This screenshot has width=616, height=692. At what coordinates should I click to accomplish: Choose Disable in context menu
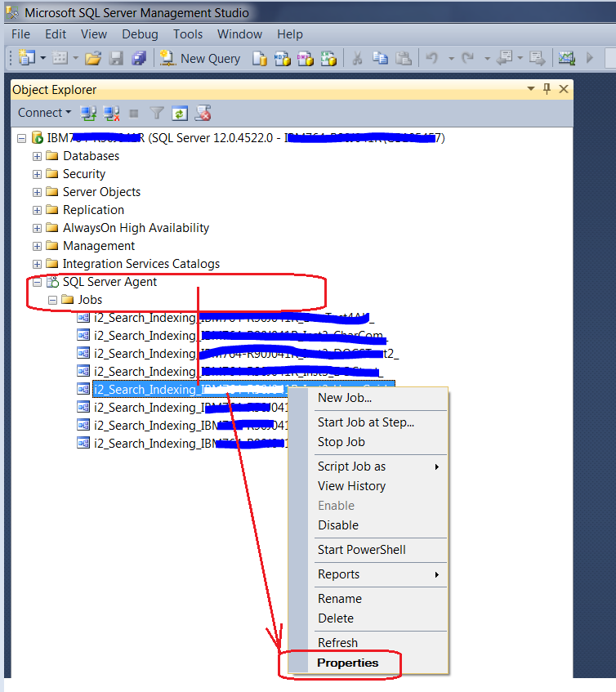tap(338, 525)
